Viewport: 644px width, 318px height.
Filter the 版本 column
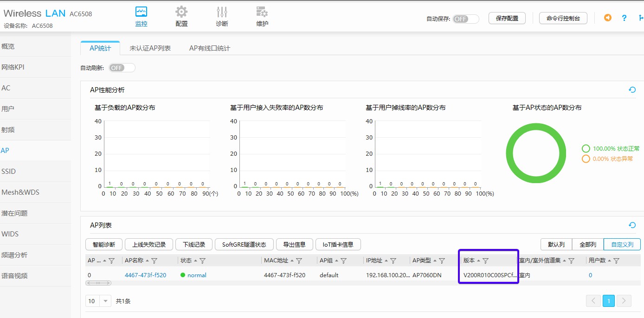(x=486, y=261)
